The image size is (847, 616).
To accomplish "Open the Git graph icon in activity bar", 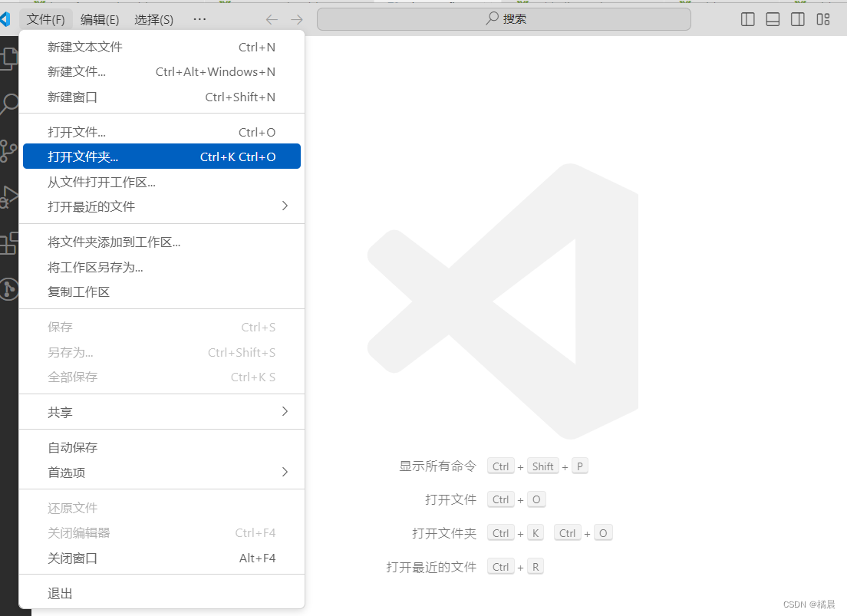I will (9, 289).
